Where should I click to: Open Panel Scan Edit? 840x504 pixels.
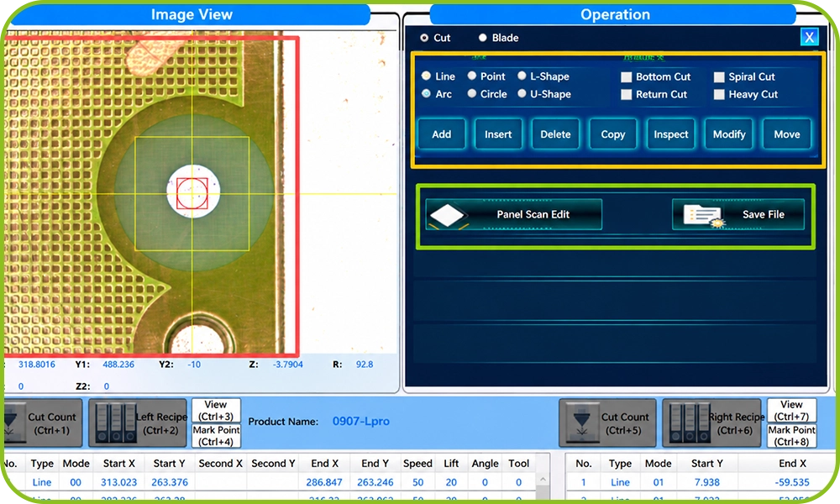click(514, 214)
